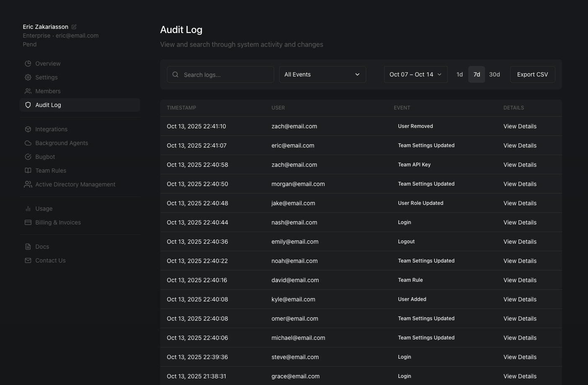
Task: Set time range to 30d
Action: (x=494, y=74)
